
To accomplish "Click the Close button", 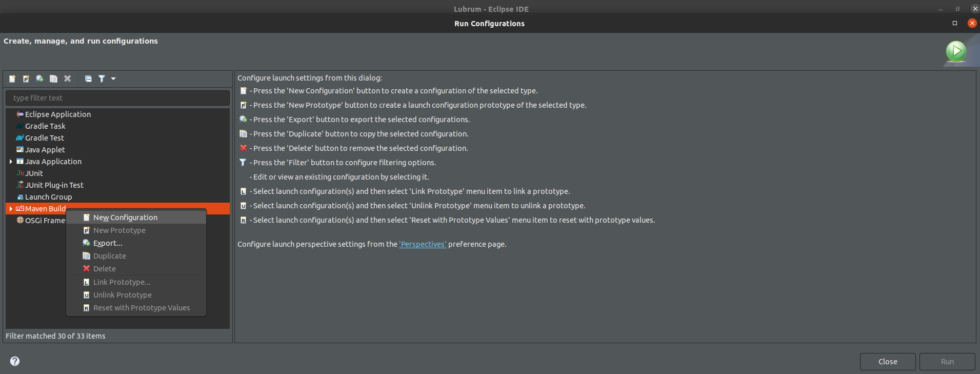I will point(887,361).
